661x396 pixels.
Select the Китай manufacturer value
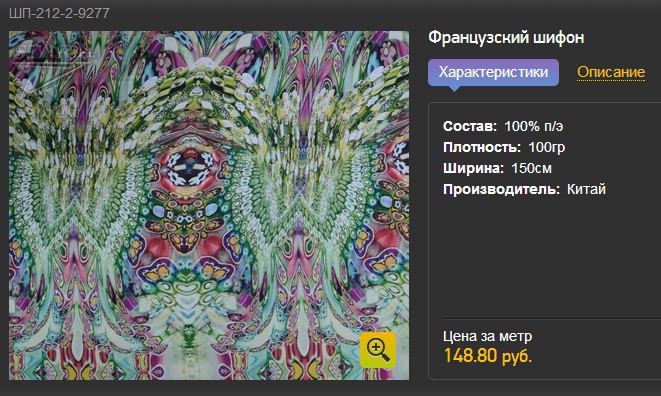586,189
